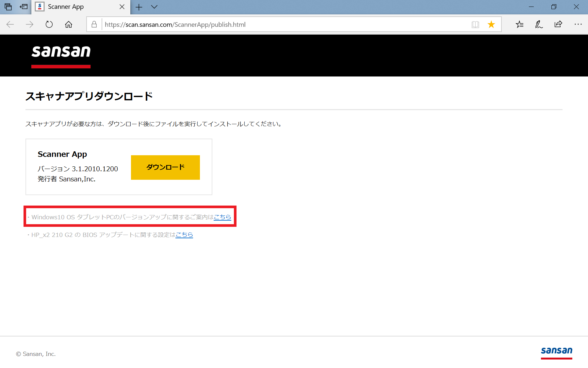588x368 pixels.
Task: Click the © Sansan, Inc. copyright text
Action: point(36,354)
